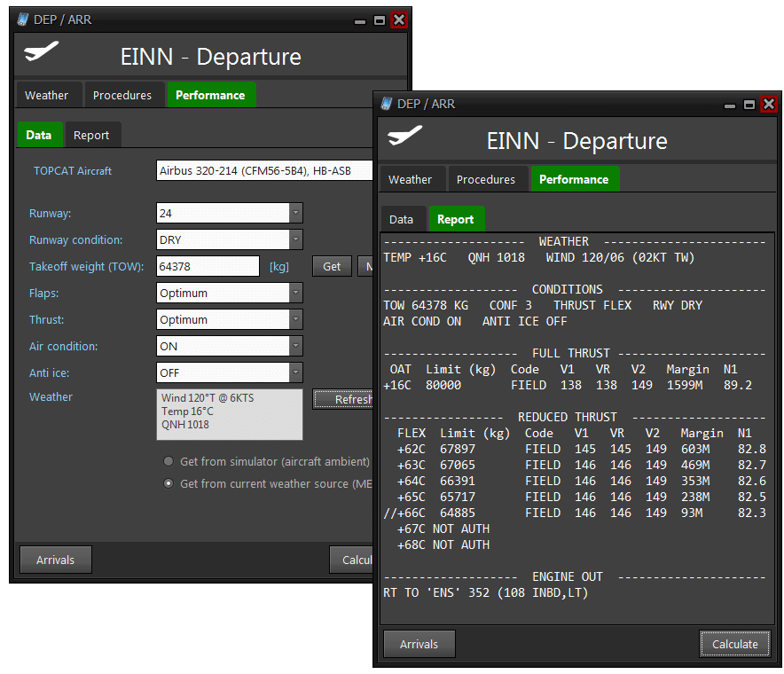
Task: Minimize the back DEP / ARR window
Action: (359, 20)
